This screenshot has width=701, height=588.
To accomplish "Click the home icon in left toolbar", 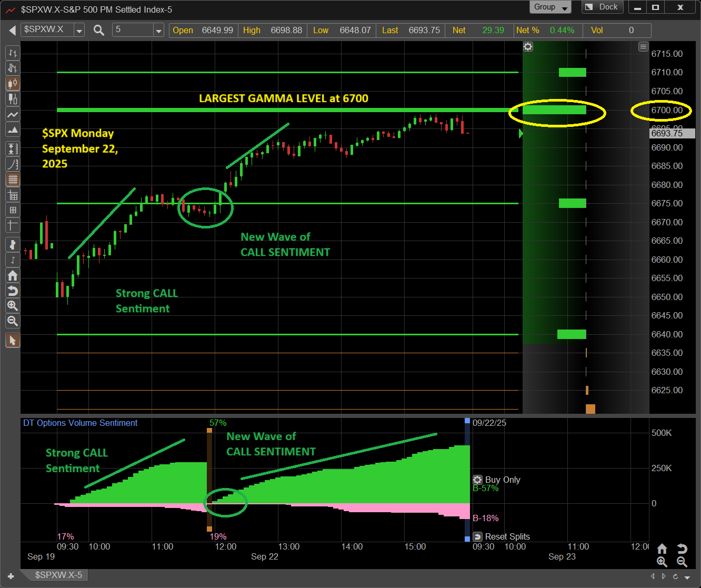I will tap(13, 275).
